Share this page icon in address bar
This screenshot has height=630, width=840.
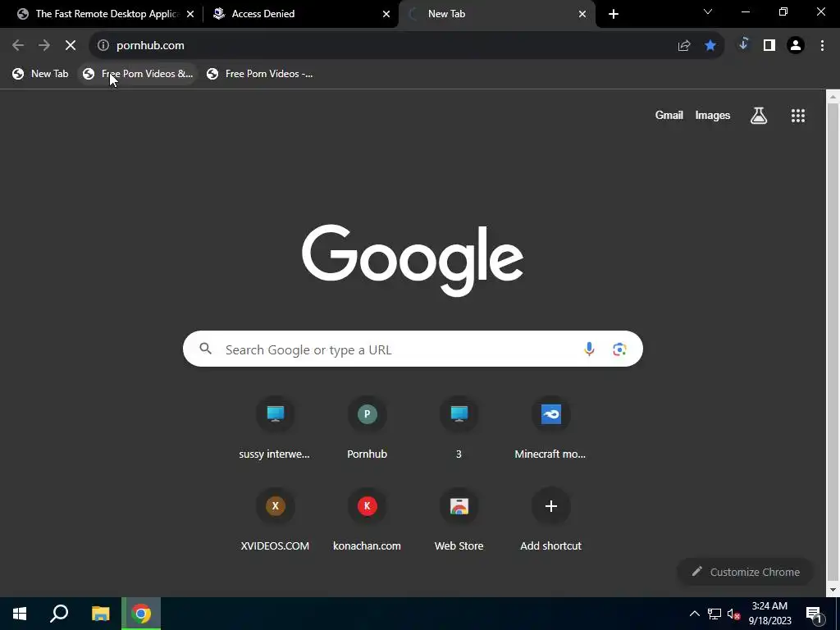tap(684, 46)
